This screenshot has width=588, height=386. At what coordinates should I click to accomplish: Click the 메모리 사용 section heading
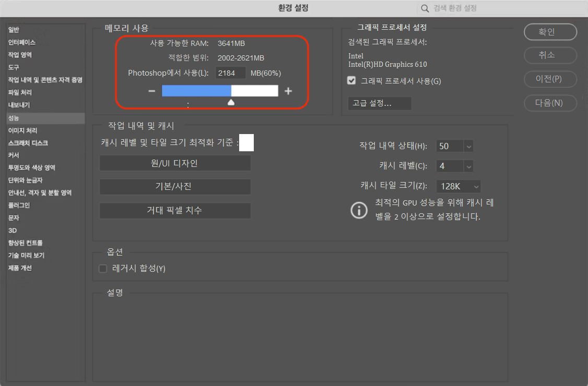[126, 28]
